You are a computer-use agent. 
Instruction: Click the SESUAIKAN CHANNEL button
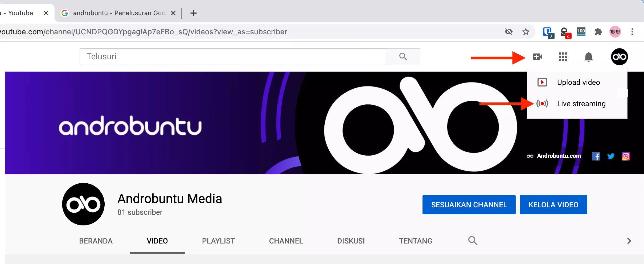[x=469, y=204]
